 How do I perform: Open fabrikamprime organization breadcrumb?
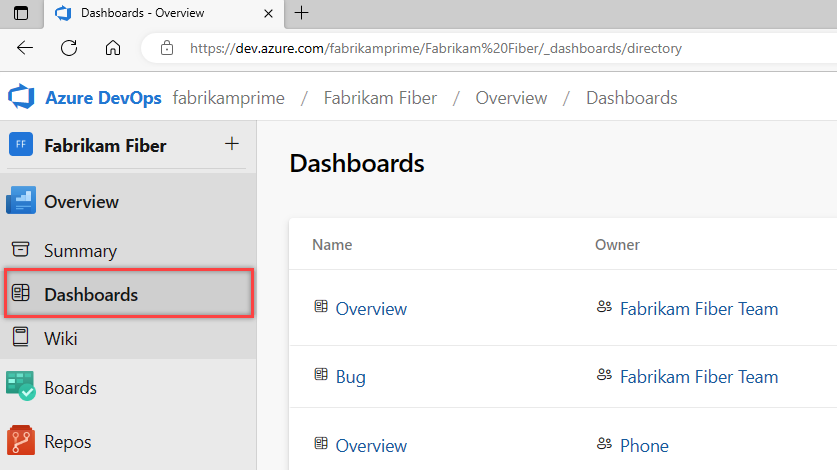228,98
